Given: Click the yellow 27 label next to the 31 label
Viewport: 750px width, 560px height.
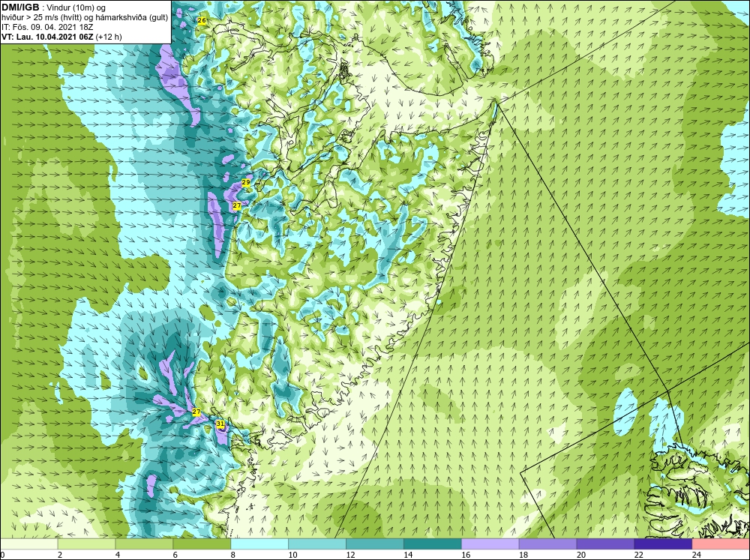Looking at the screenshot, I should pyautogui.click(x=196, y=412).
